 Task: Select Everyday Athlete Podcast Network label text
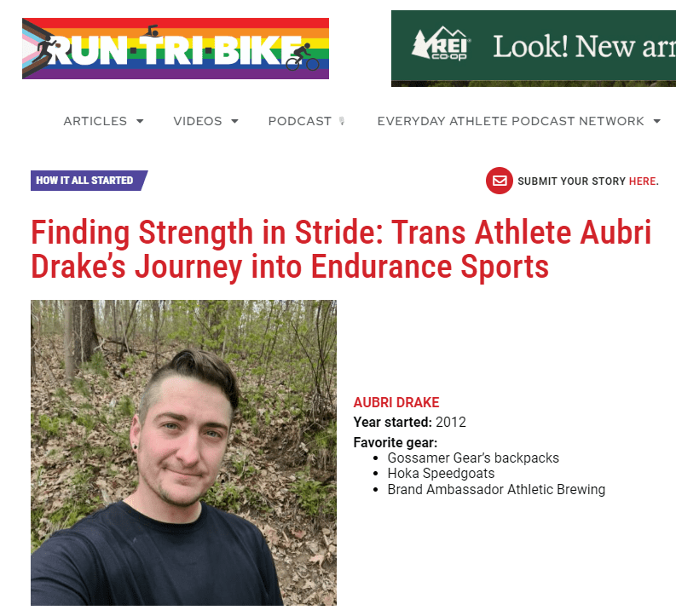(511, 121)
